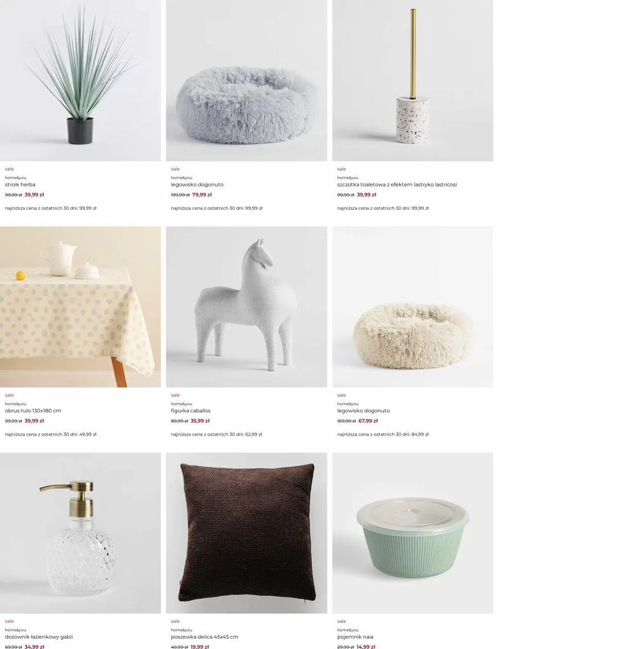
Task: Click the sale label above stroik herba
Action: tap(9, 169)
